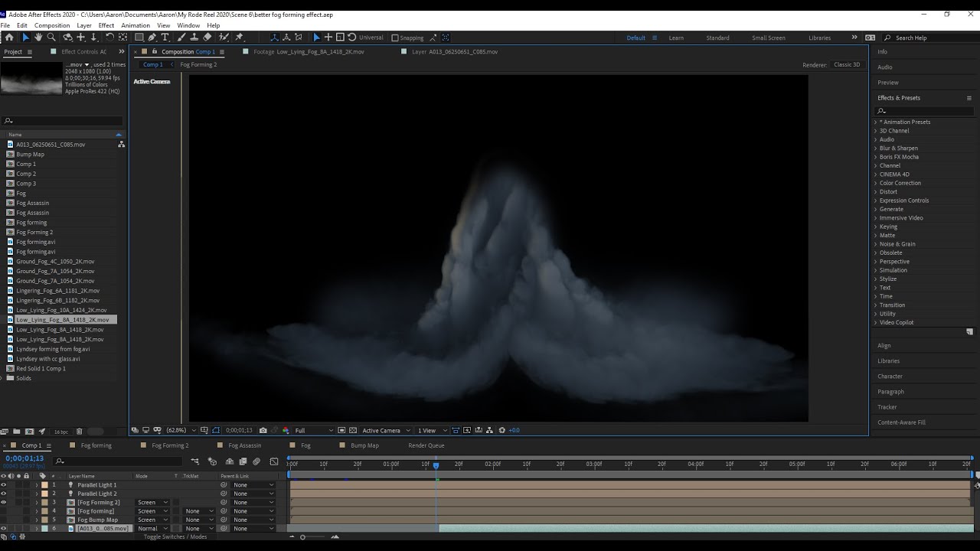Click Classic 3D renderer button
Image resolution: width=980 pixels, height=551 pixels.
(847, 64)
